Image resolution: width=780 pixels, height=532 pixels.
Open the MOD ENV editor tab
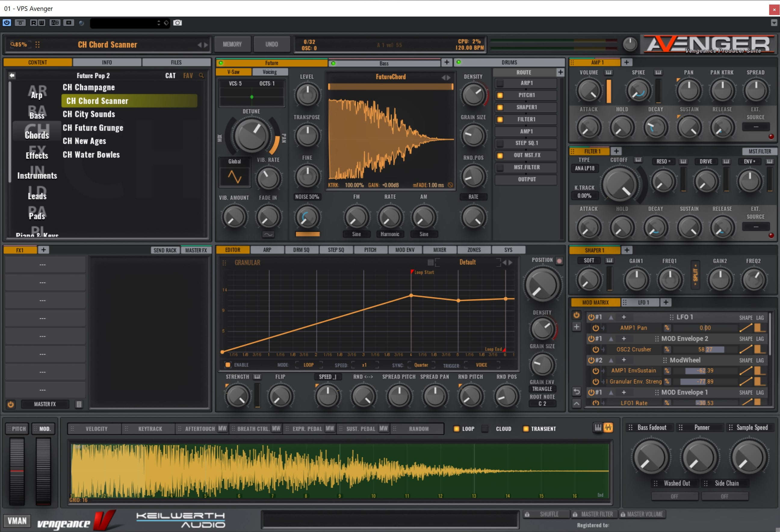[x=405, y=250]
